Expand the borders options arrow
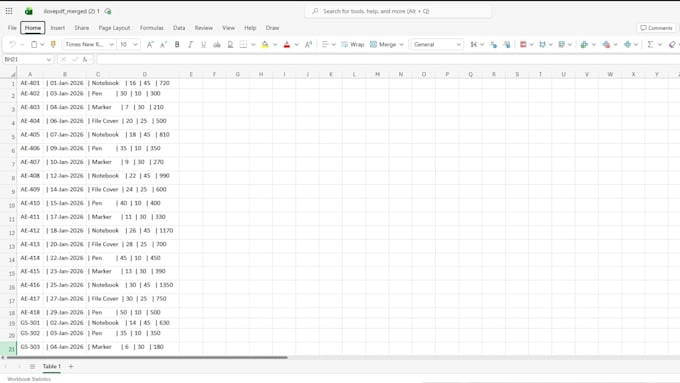This screenshot has height=383, width=680. coord(253,44)
